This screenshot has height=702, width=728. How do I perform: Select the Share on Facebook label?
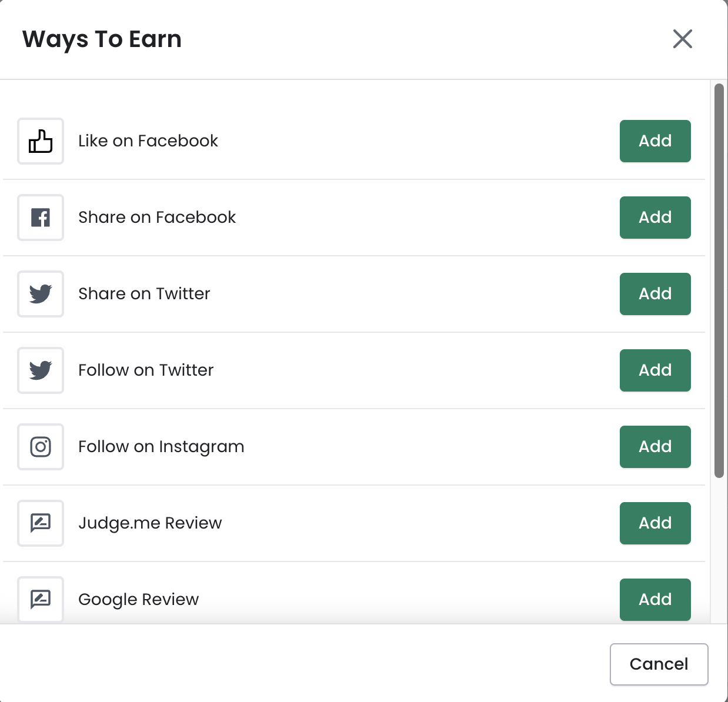tap(157, 218)
